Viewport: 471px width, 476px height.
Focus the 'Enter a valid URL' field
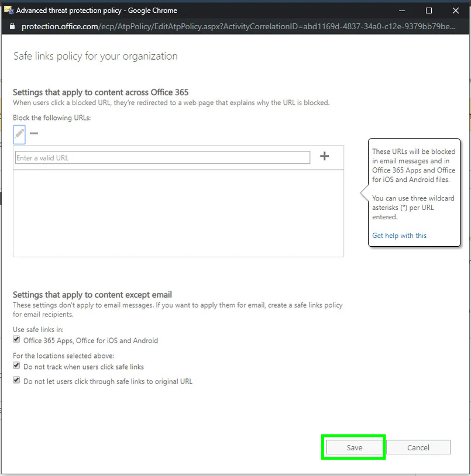(163, 157)
